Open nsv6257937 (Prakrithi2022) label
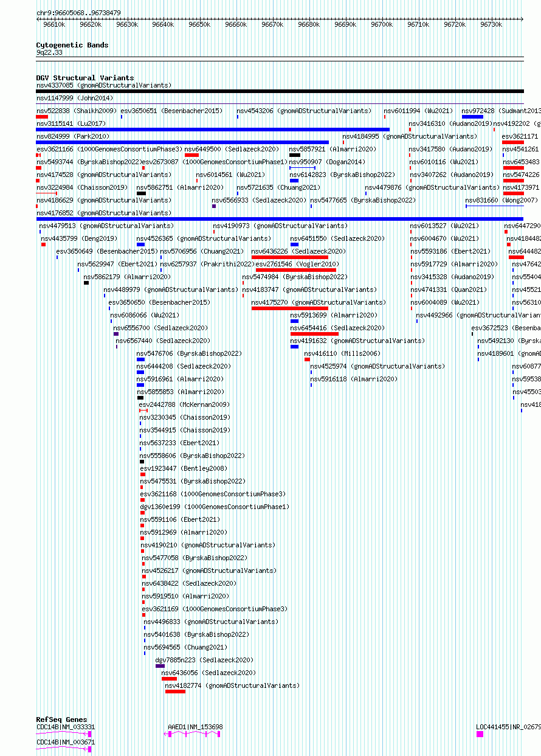 pos(208,264)
